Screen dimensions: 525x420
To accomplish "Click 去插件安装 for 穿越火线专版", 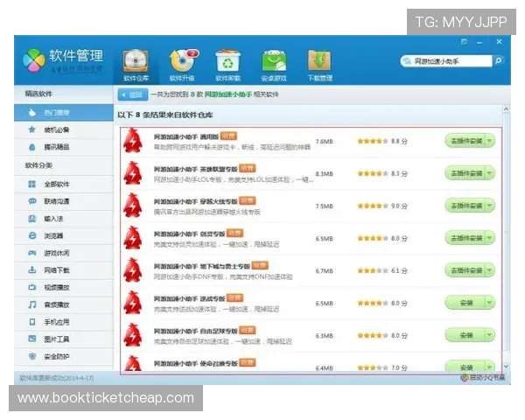I will point(465,206).
